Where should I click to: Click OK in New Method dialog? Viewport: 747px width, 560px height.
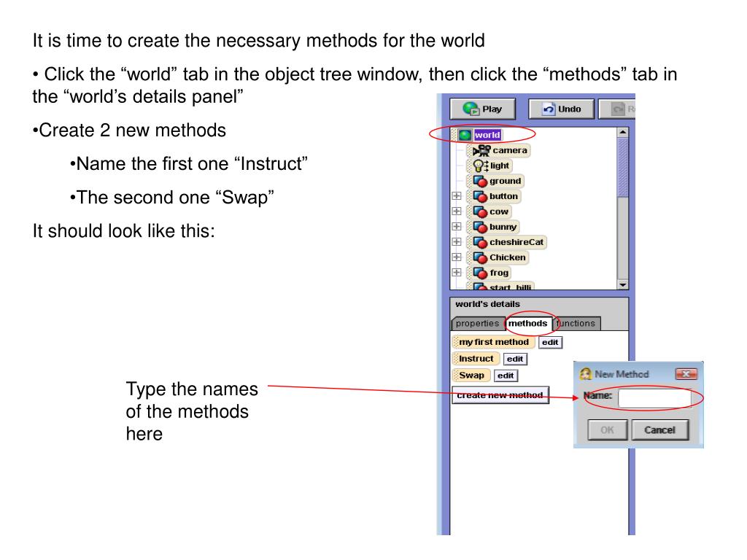607,430
